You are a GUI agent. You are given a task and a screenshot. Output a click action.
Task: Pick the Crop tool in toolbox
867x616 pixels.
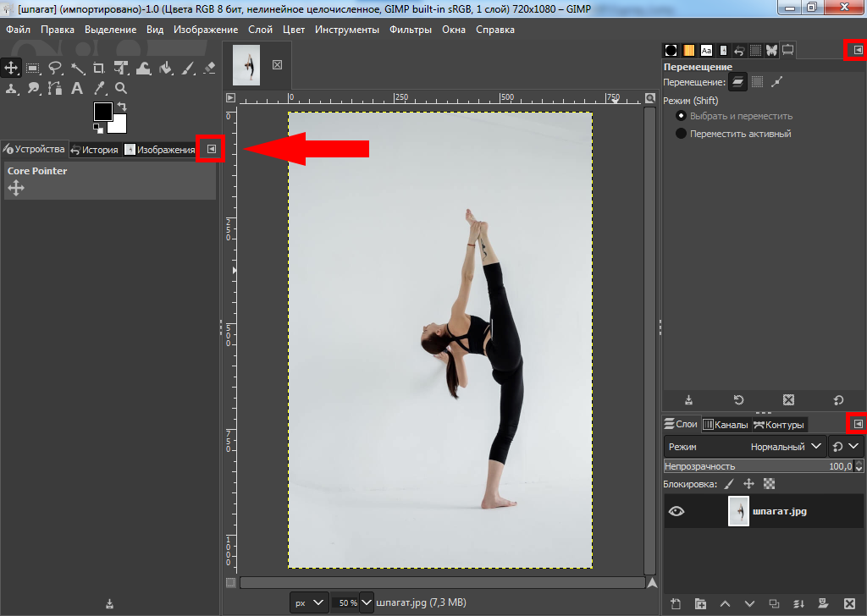(99, 69)
